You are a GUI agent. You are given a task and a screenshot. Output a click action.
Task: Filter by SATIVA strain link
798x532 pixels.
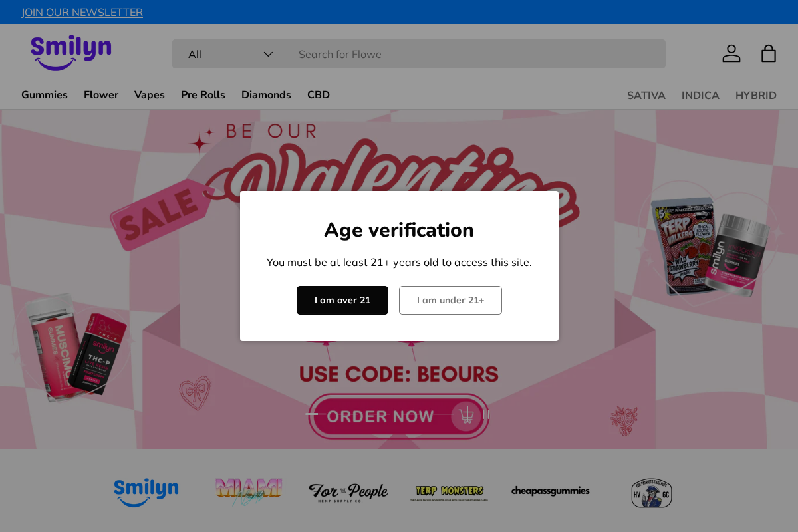click(646, 96)
